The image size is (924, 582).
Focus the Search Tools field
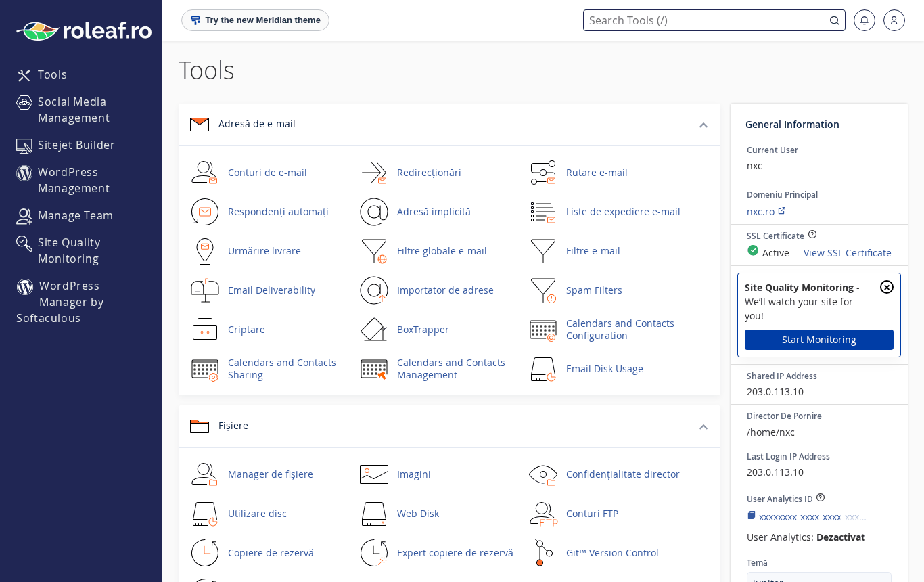pos(714,20)
